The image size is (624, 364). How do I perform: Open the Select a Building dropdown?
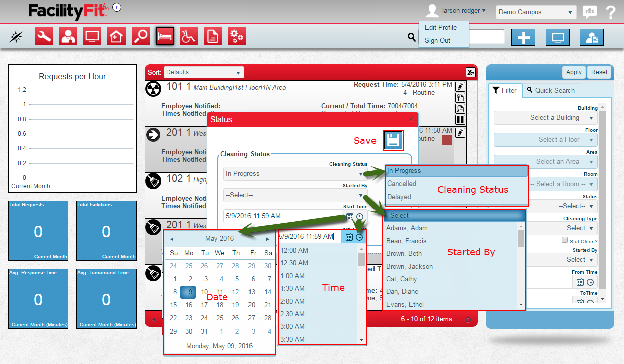(x=546, y=118)
